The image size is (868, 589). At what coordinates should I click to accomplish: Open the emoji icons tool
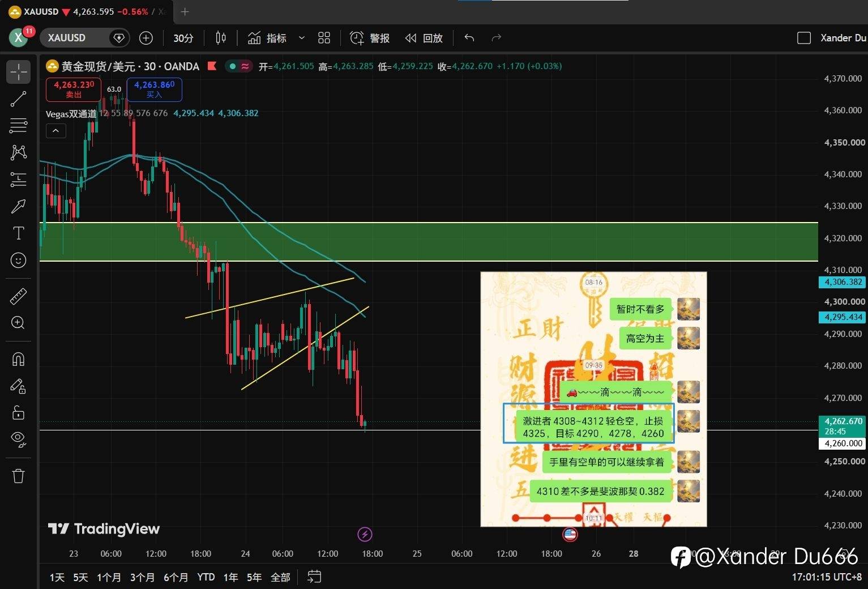coord(18,260)
